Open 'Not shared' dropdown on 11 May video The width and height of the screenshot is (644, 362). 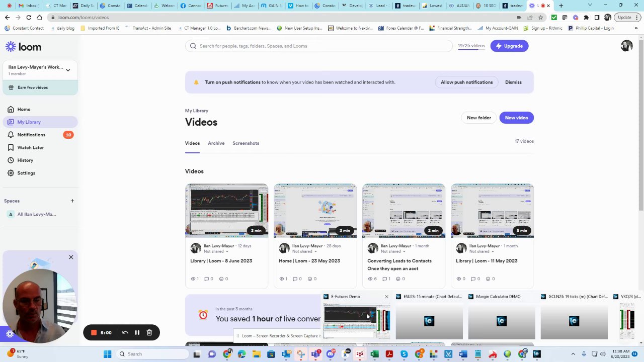point(481,251)
